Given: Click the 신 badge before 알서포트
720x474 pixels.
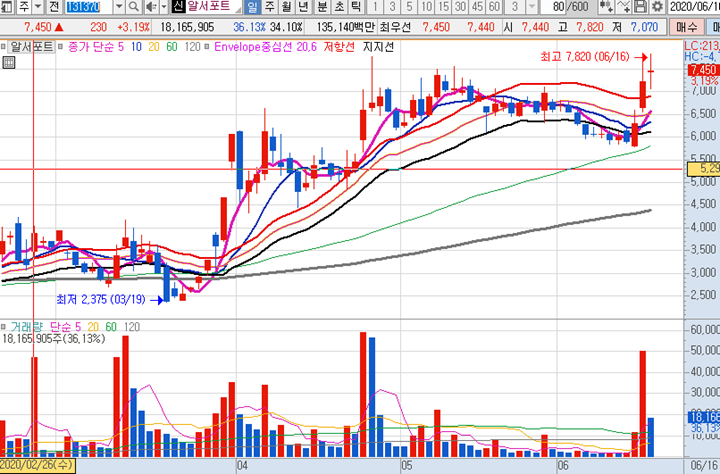Looking at the screenshot, I should coord(178,6).
